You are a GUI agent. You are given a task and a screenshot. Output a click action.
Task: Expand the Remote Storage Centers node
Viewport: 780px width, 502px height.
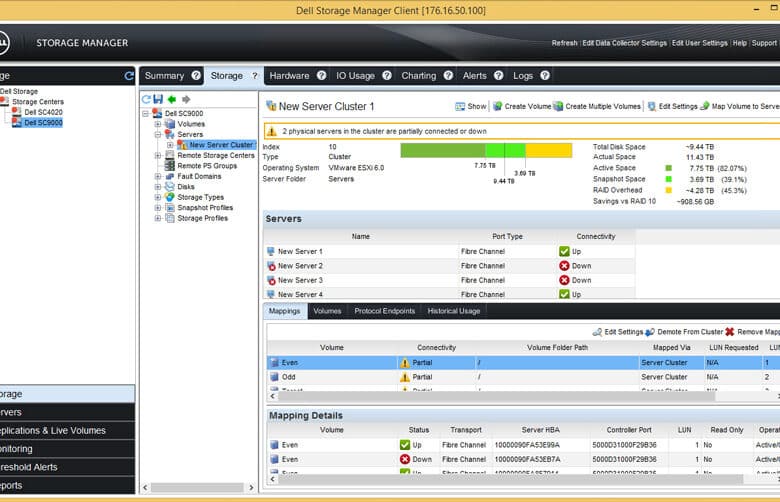point(158,155)
